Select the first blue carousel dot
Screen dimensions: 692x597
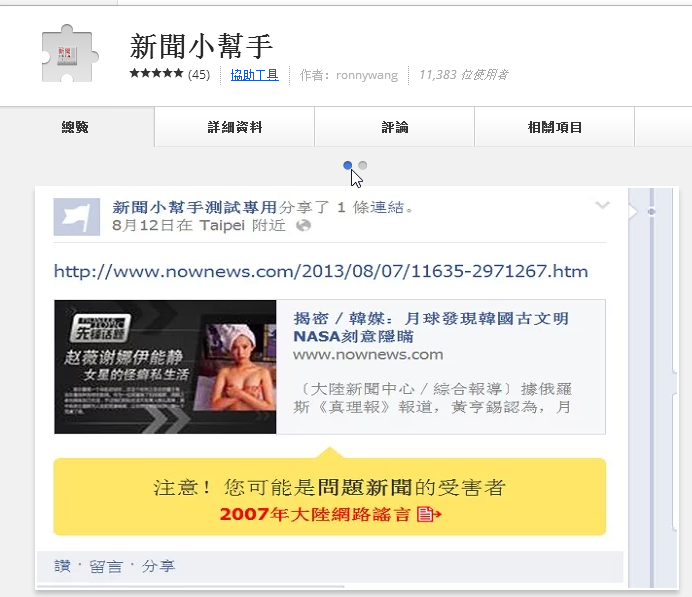coord(347,165)
